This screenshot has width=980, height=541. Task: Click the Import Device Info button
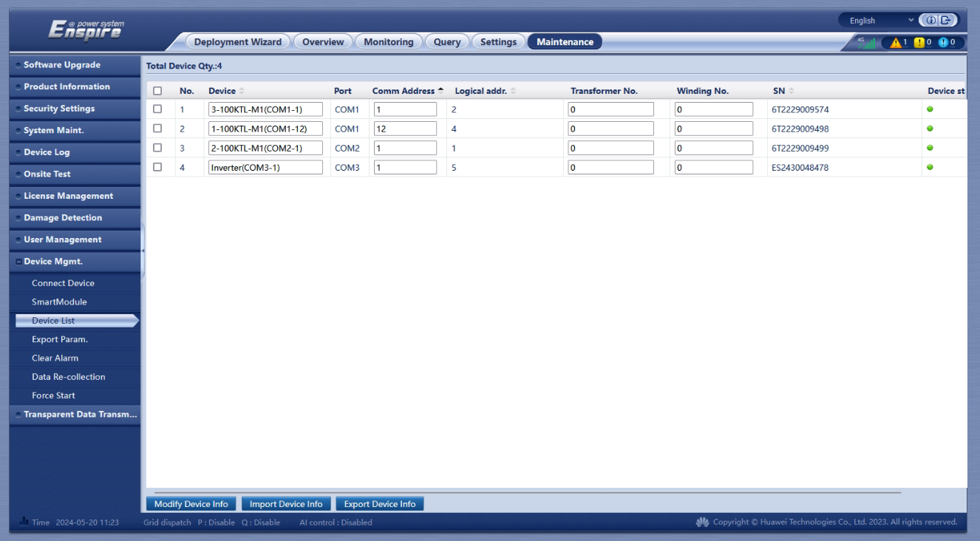(x=286, y=504)
